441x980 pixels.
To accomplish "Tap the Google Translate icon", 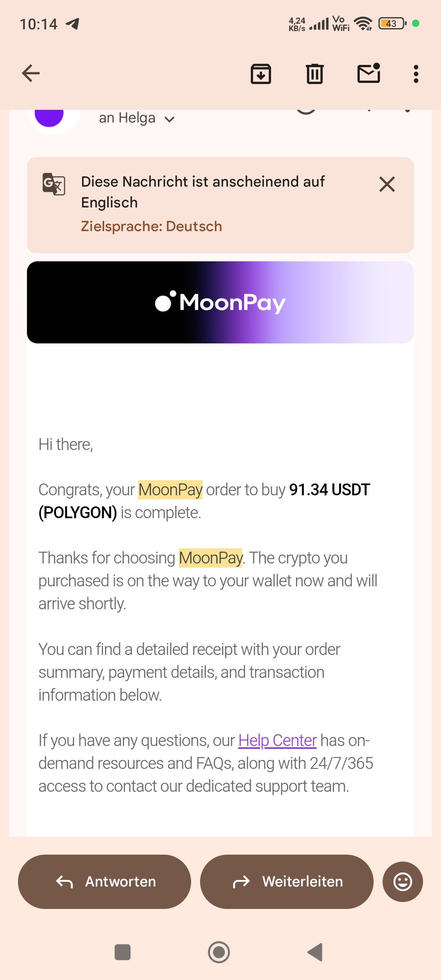I will coord(54,184).
